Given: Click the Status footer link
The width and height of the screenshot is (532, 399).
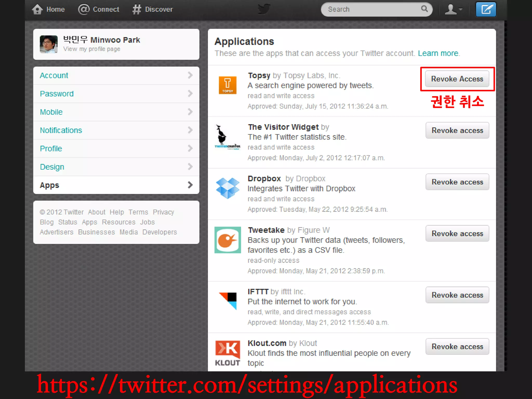Looking at the screenshot, I should [x=68, y=222].
